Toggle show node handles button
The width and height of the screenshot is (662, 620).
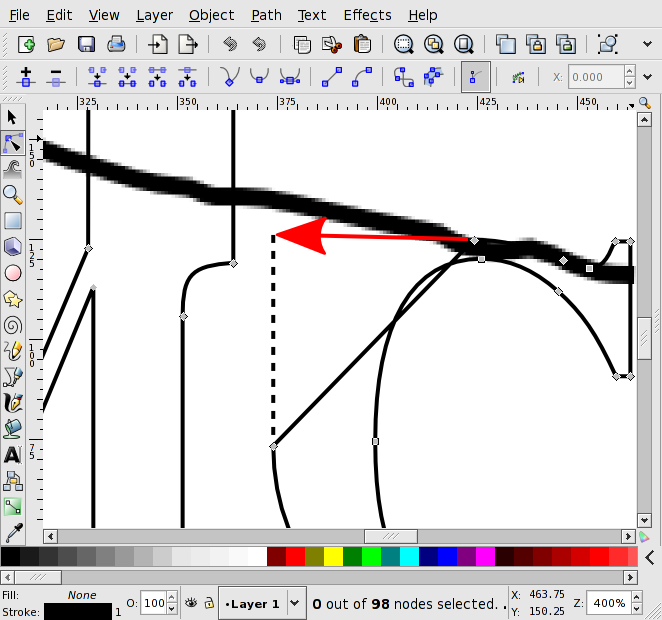point(476,77)
